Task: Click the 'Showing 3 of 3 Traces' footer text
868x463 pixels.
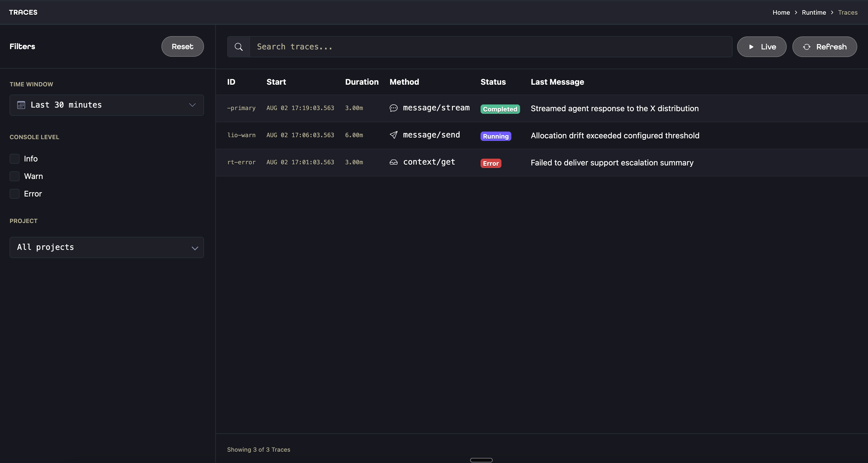Action: click(x=258, y=449)
